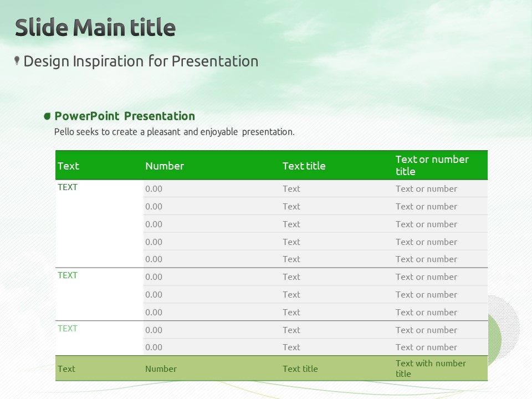Click the "Number" cell in the footer row

point(161,369)
